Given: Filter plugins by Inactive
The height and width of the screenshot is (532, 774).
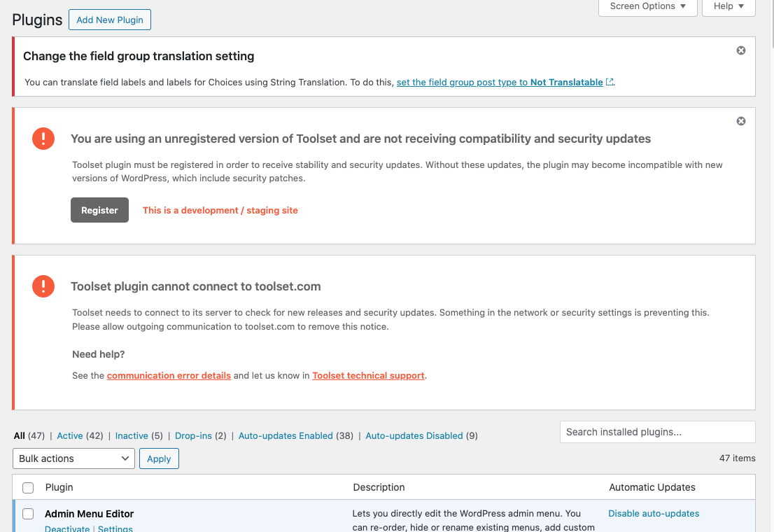Looking at the screenshot, I should [132, 435].
